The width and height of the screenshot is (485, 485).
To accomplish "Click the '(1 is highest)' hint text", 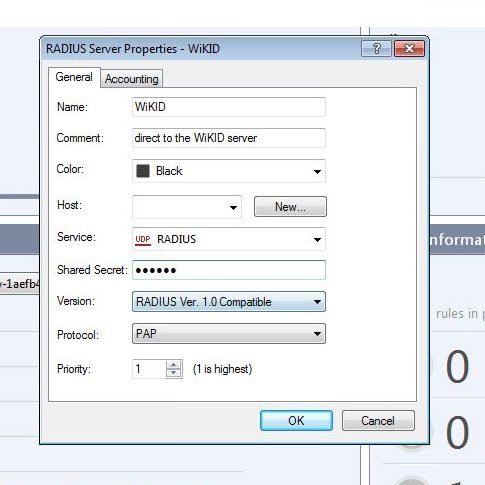I will click(x=222, y=369).
